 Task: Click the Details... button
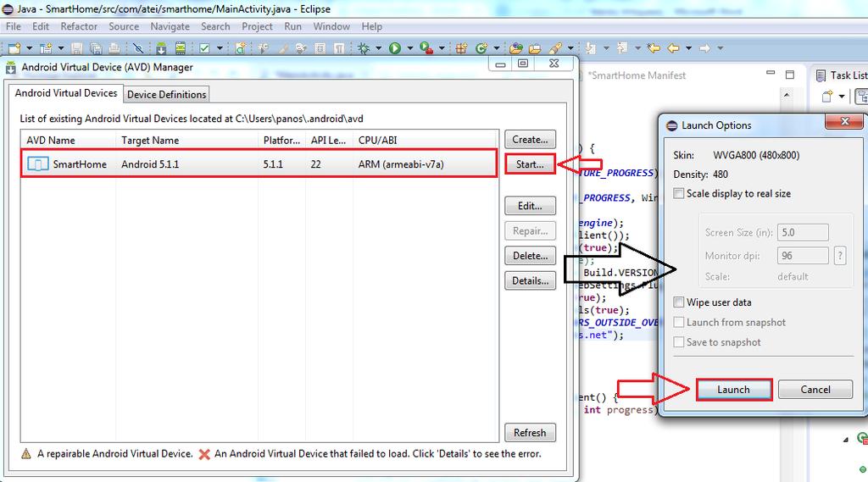coord(531,280)
